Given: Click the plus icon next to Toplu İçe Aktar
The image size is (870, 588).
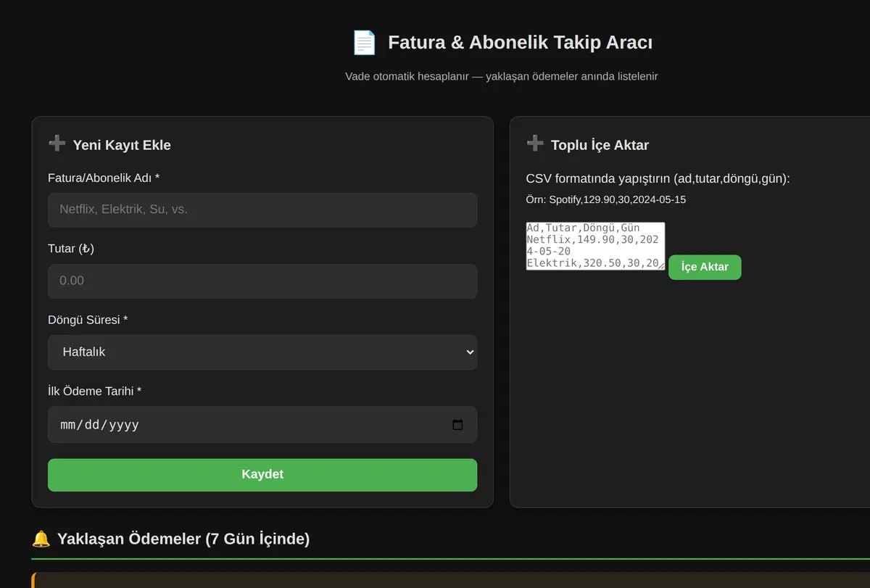Looking at the screenshot, I should click(x=535, y=144).
